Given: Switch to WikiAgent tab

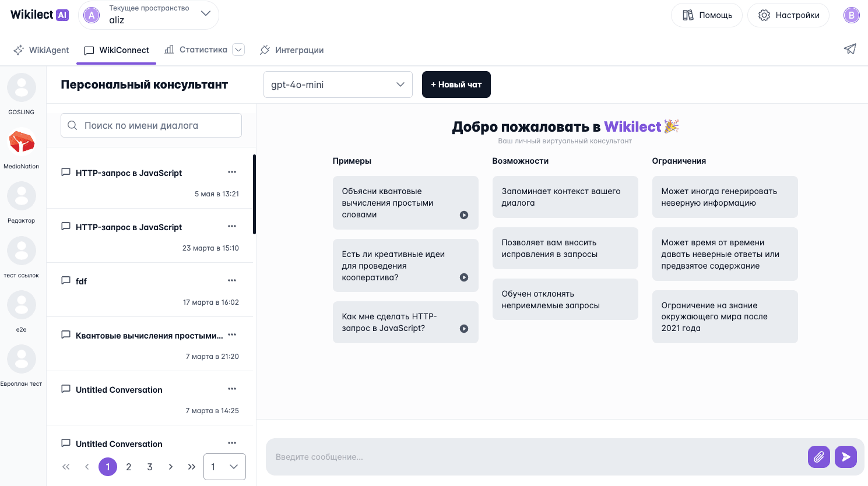Looking at the screenshot, I should coord(41,50).
